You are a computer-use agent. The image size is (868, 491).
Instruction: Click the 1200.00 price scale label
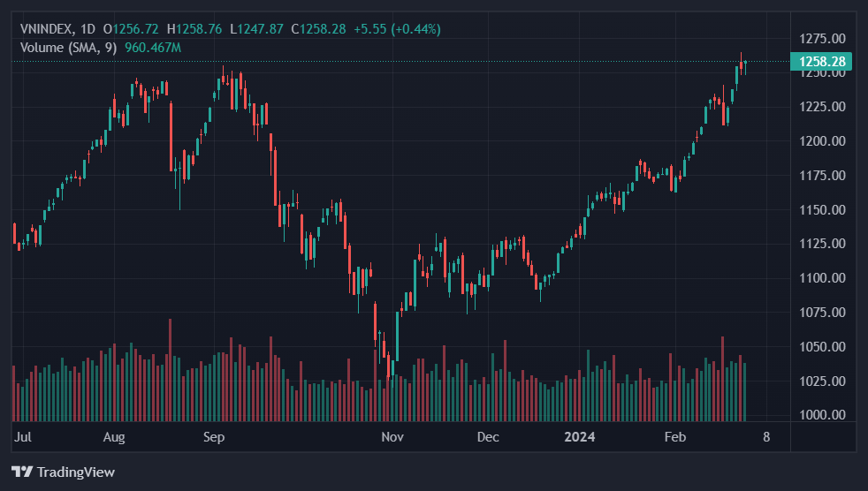click(823, 141)
